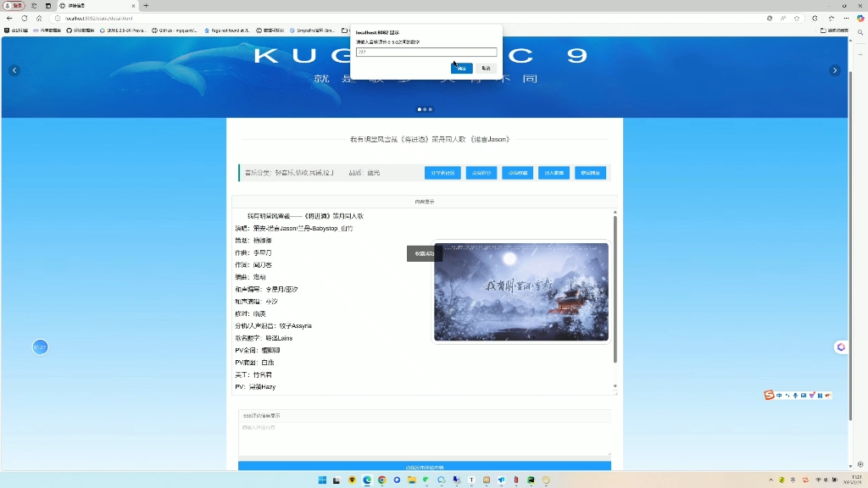868x488 pixels.
Task: Select the third carousel indicator dot
Action: pos(430,109)
